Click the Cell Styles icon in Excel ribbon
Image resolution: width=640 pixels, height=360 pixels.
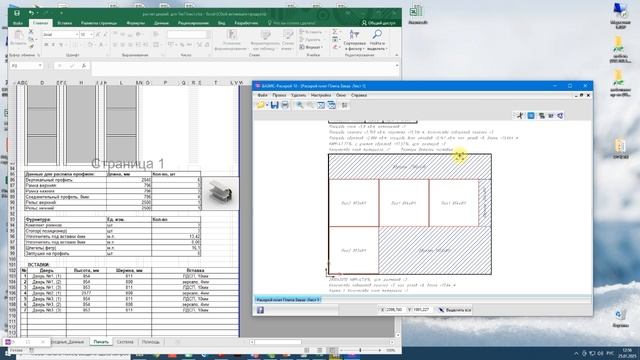click(288, 36)
